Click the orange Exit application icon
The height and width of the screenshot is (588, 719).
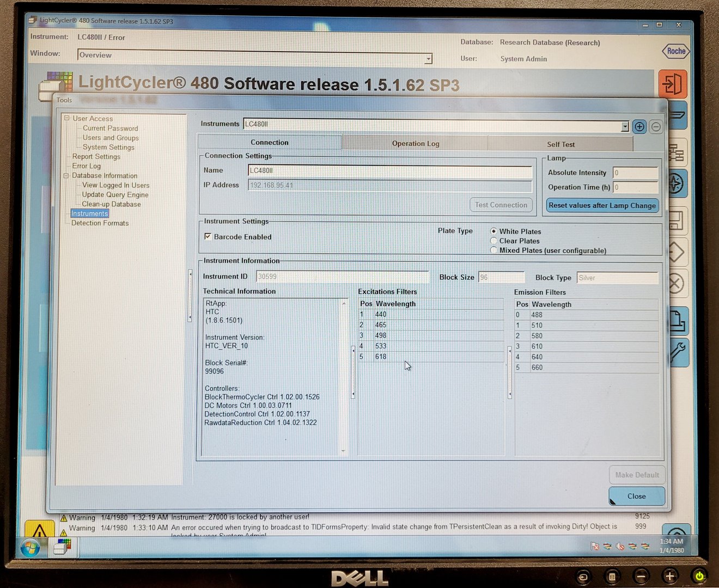[674, 84]
